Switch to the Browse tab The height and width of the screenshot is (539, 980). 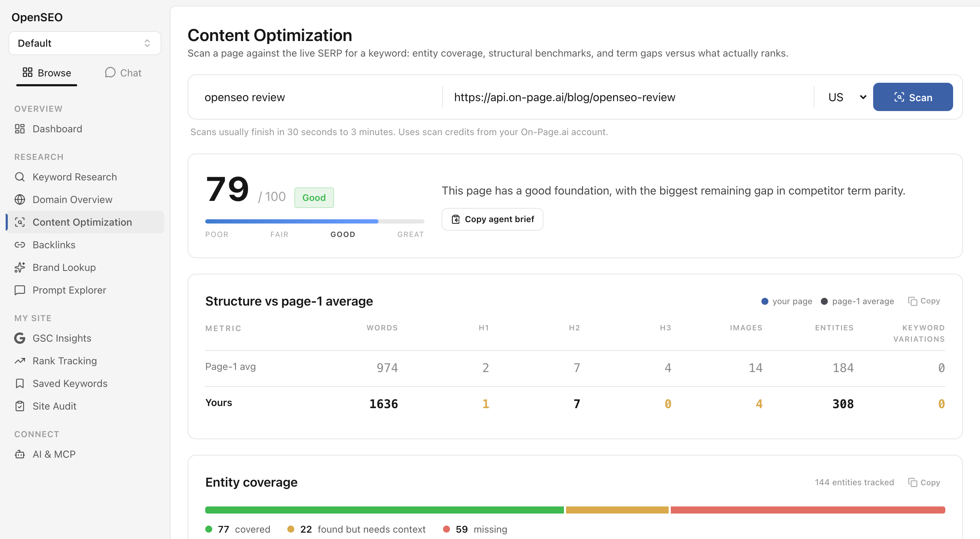47,73
